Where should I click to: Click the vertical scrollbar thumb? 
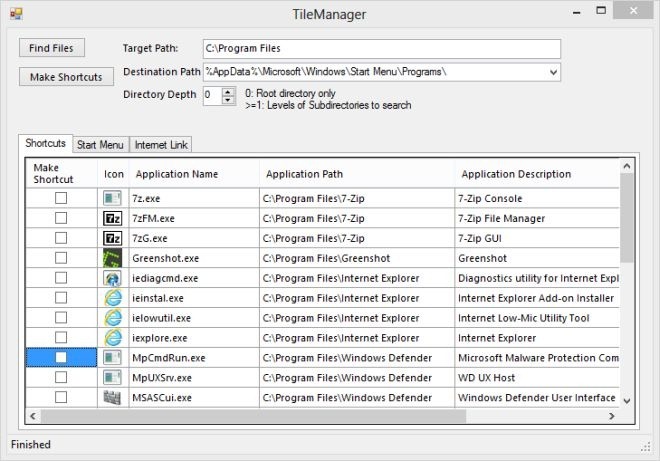[x=627, y=218]
